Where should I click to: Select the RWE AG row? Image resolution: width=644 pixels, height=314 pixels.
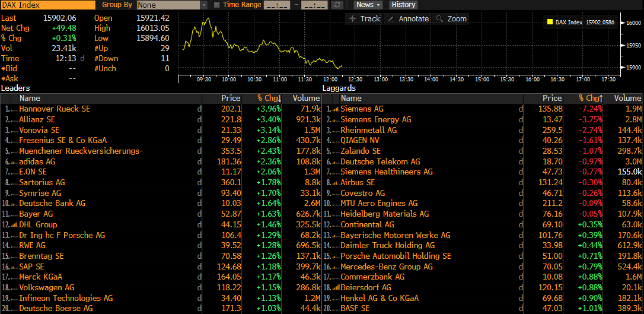point(161,246)
